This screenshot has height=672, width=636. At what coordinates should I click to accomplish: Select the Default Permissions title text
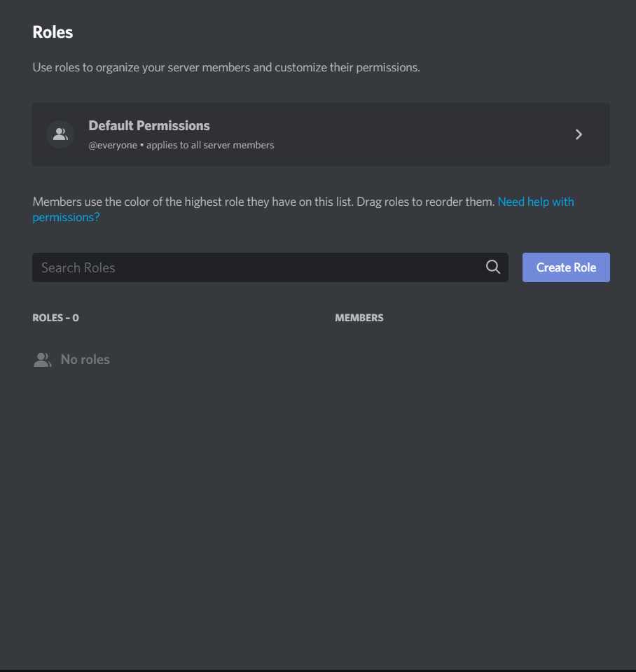[x=148, y=125]
